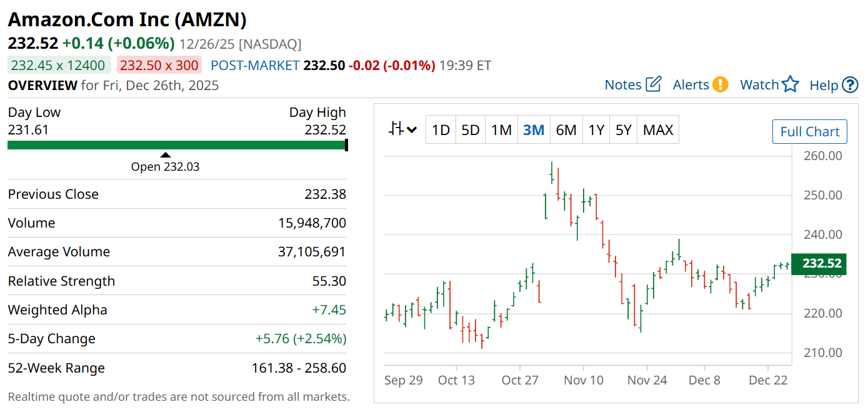The width and height of the screenshot is (868, 412).
Task: Click the Amazon.Com Inc (AMZN) heading
Action: [127, 19]
